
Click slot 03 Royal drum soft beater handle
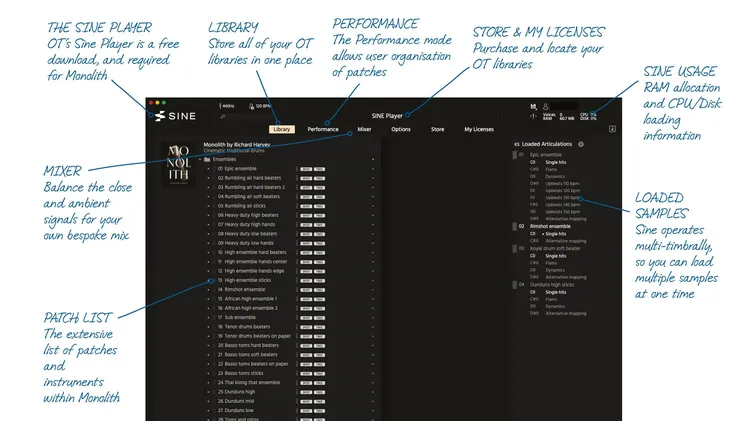click(515, 248)
